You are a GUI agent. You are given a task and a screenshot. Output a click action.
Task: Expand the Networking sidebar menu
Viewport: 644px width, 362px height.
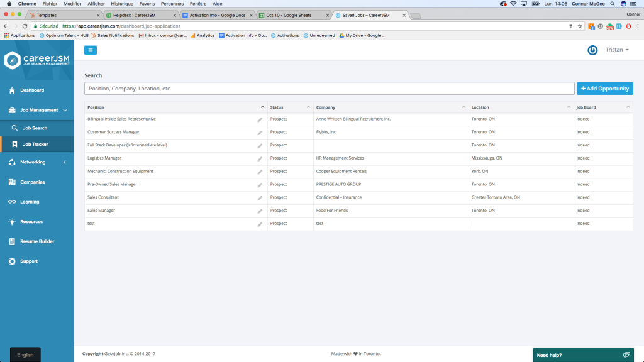33,162
